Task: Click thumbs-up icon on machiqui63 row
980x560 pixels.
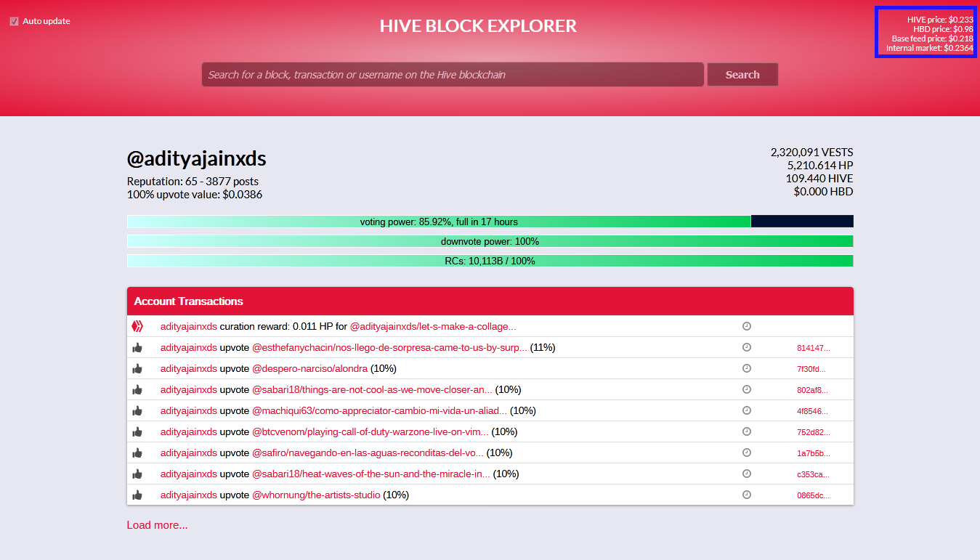Action: pos(137,411)
